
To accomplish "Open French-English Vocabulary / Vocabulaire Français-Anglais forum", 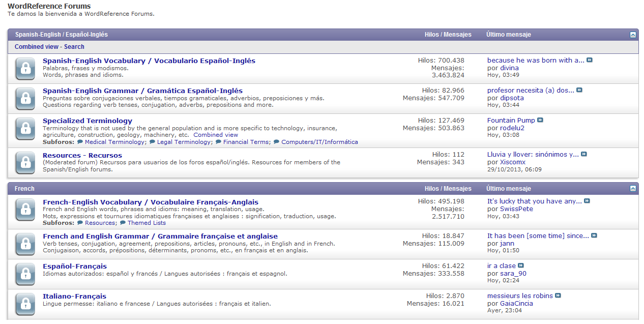I will point(151,202).
